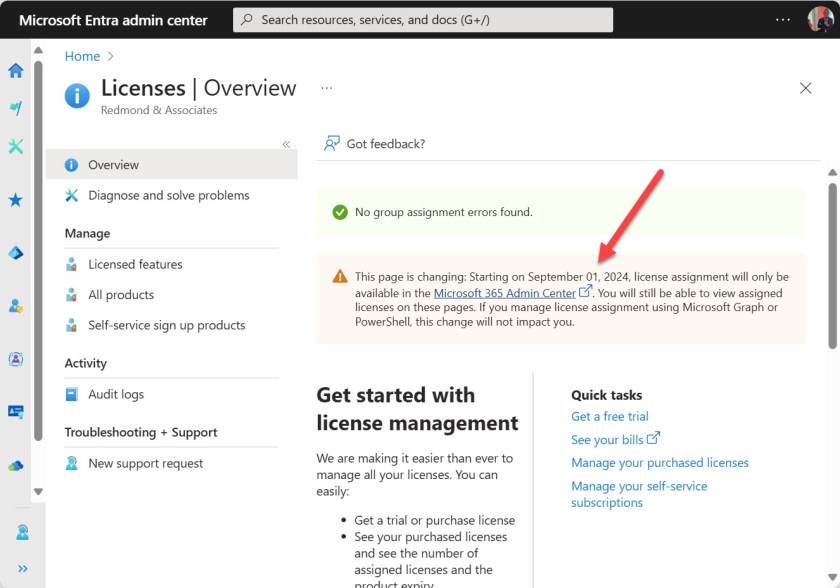This screenshot has height=588, width=840.
Task: Click Manage your purchased licenses link
Action: click(x=659, y=463)
